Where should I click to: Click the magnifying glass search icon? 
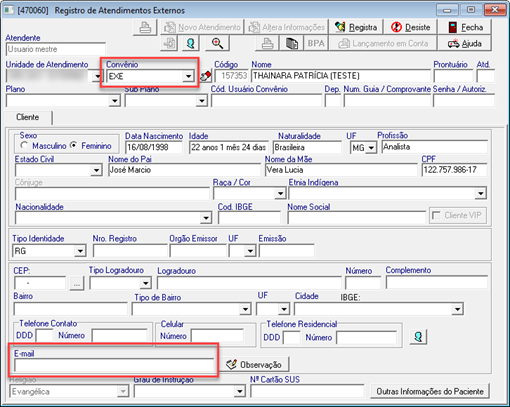217,43
